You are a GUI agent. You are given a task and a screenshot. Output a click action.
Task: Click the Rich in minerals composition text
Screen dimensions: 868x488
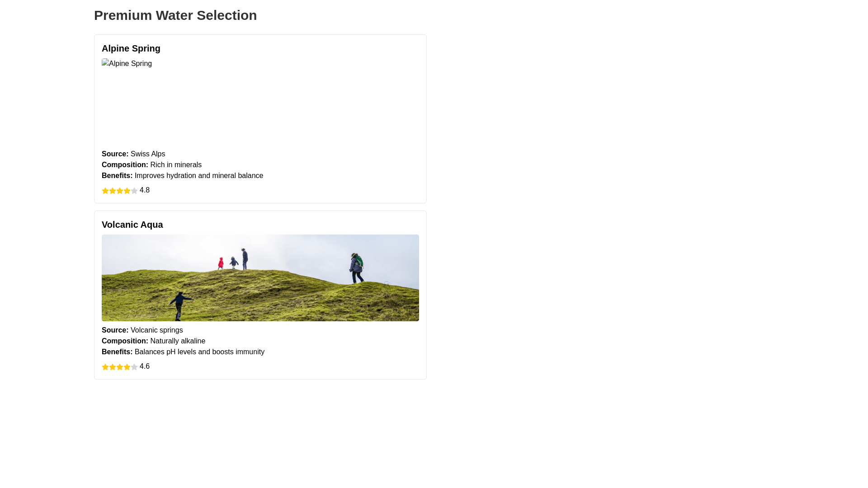(x=176, y=165)
